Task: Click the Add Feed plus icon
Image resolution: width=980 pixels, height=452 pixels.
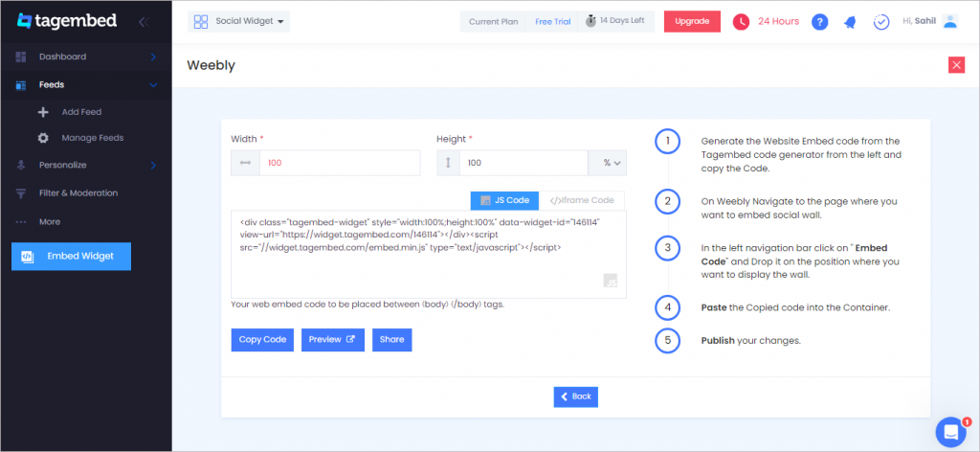Action: coord(43,113)
